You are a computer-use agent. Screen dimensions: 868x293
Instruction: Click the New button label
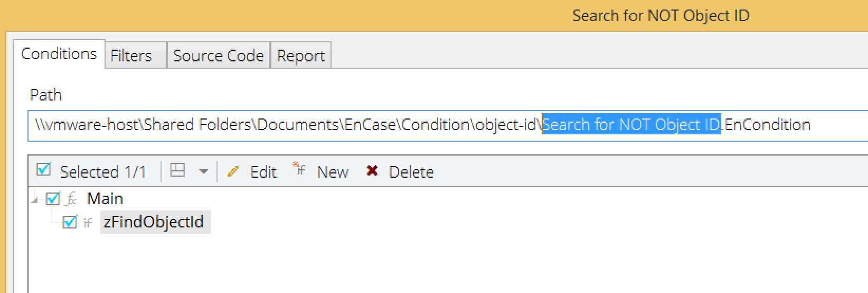coord(333,172)
